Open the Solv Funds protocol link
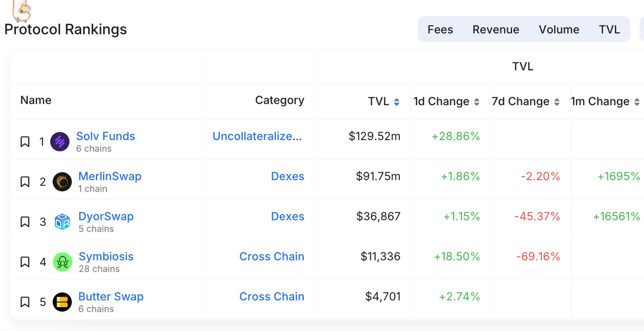 (x=106, y=136)
